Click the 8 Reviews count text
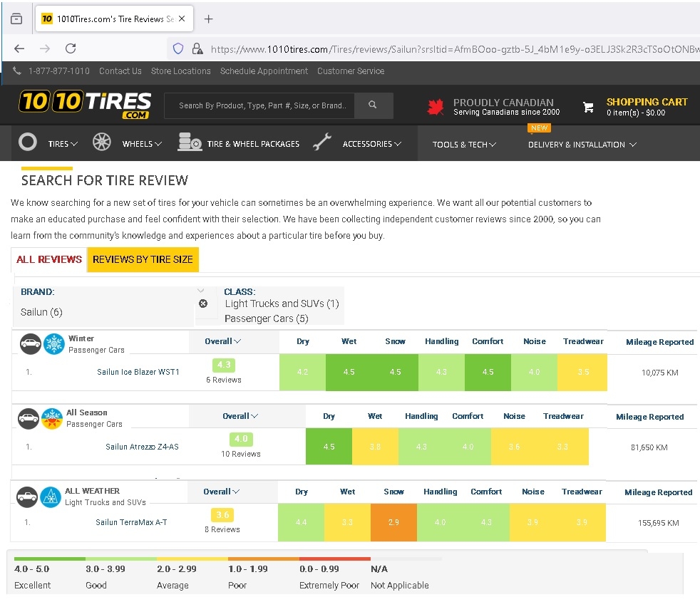 click(x=222, y=529)
